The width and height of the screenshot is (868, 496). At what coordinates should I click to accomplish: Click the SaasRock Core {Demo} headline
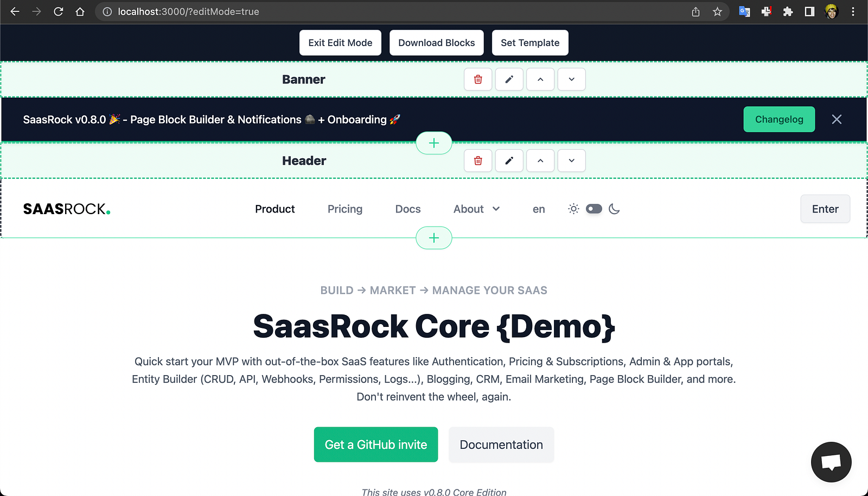(434, 326)
